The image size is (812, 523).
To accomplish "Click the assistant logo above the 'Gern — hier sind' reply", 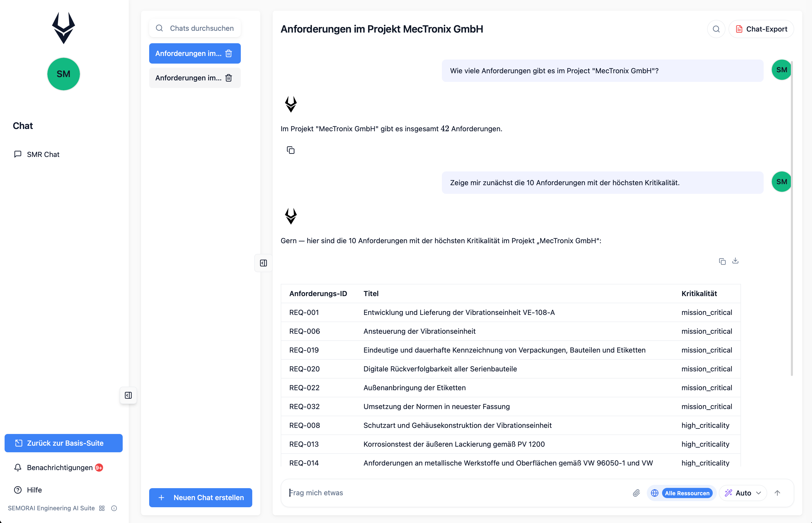I will [291, 216].
